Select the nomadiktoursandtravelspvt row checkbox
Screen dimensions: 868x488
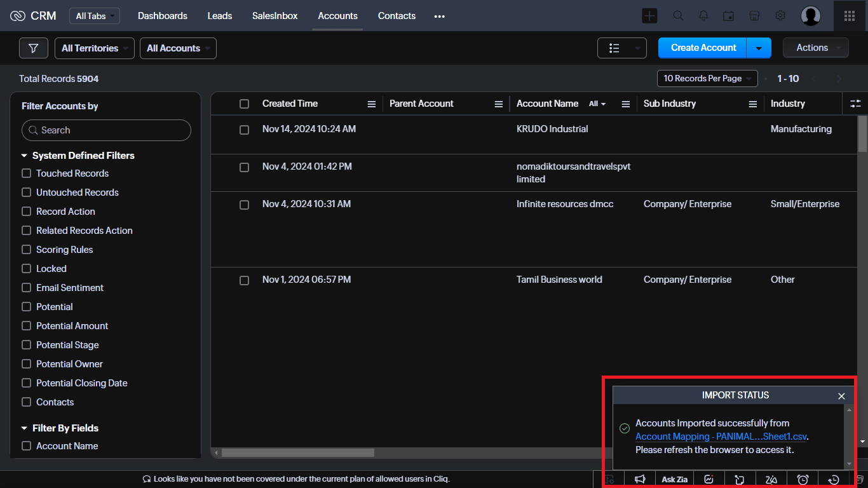tap(244, 167)
